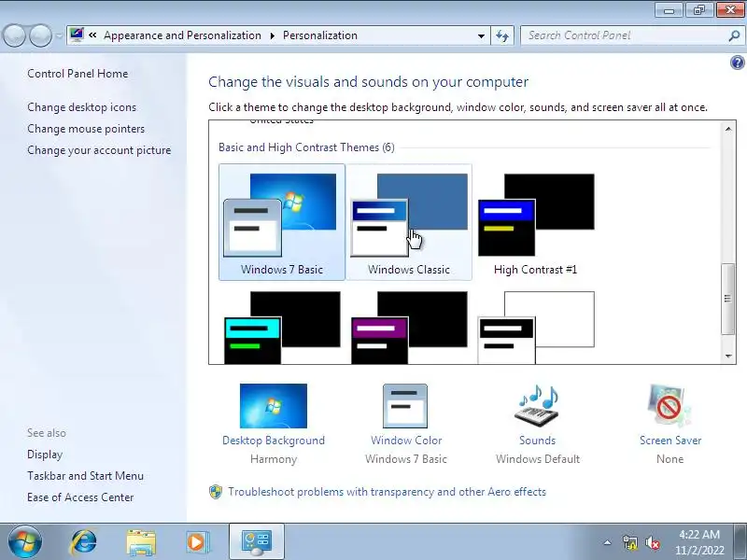
Task: Choose the High Contrast #1 theme
Action: (x=536, y=222)
